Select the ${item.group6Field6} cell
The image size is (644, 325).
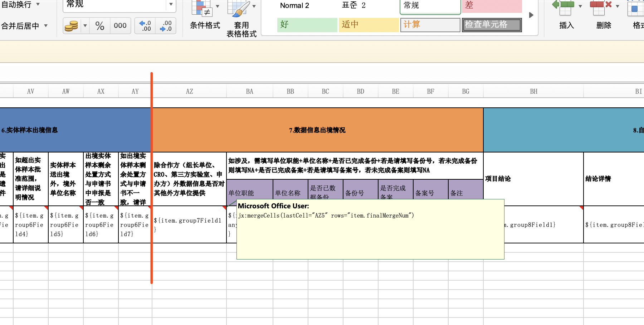tap(101, 224)
